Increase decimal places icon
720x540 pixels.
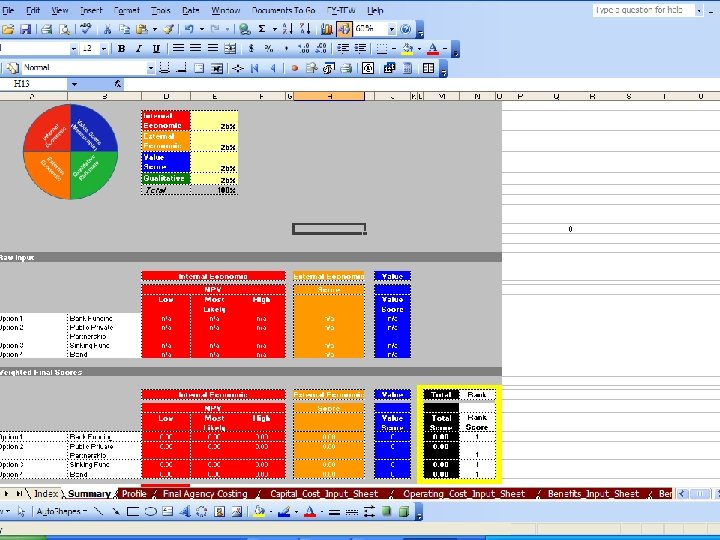304,49
